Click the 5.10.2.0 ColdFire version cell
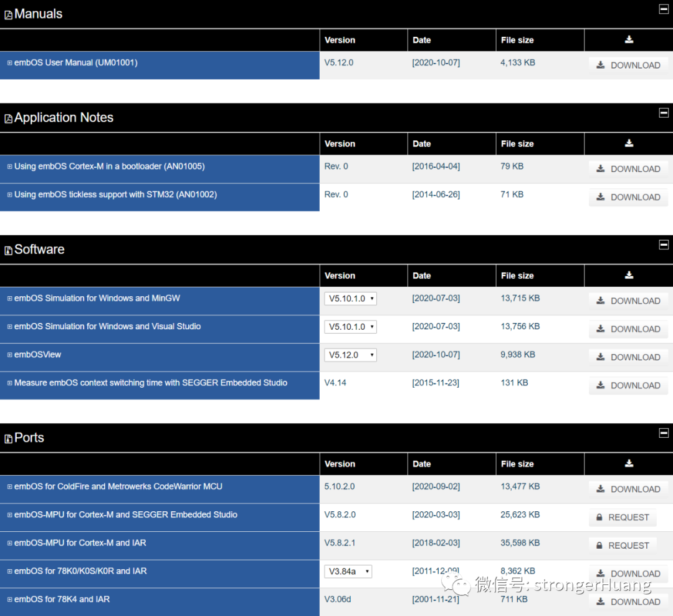 [x=340, y=487]
